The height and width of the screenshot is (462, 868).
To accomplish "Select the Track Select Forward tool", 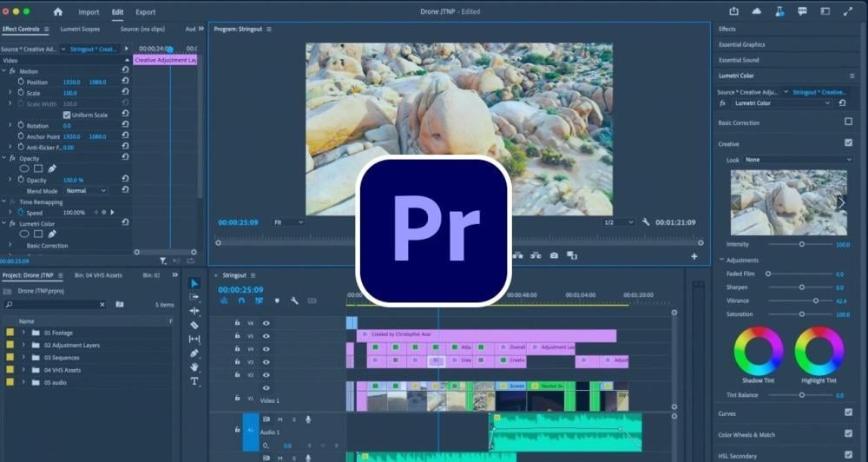I will (194, 297).
